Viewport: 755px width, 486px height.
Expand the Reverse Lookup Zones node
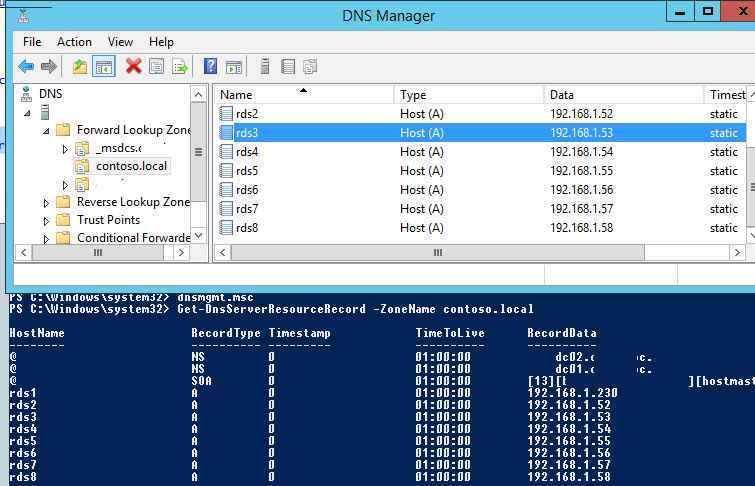(46, 203)
